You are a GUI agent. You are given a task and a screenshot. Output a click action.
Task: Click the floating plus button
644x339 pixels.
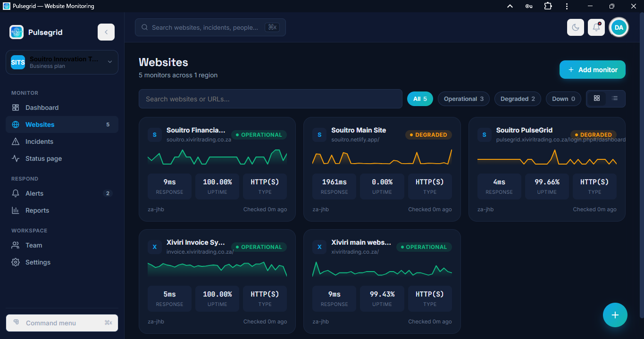pos(615,315)
